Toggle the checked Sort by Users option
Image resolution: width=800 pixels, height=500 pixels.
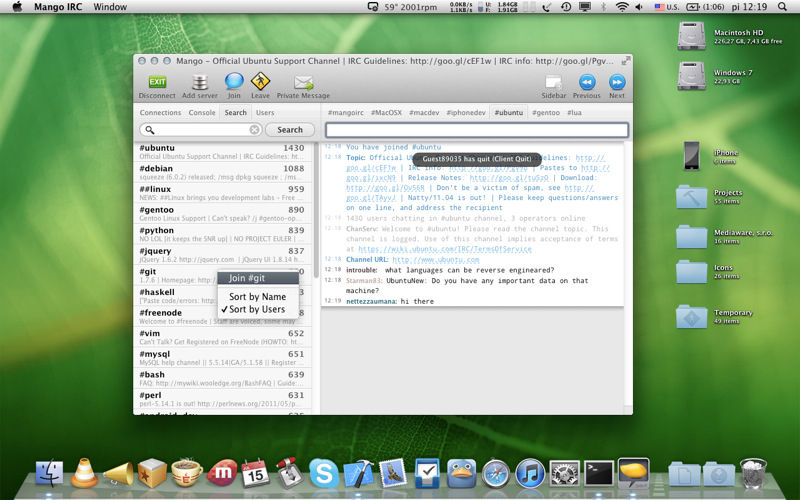tap(258, 309)
